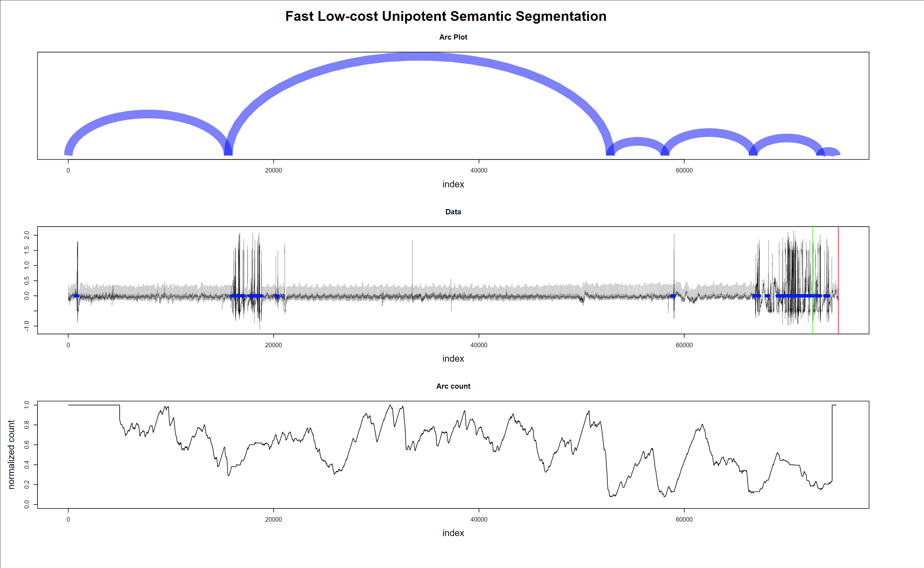Click the '0' tick label under the Arc Plot

(x=68, y=170)
